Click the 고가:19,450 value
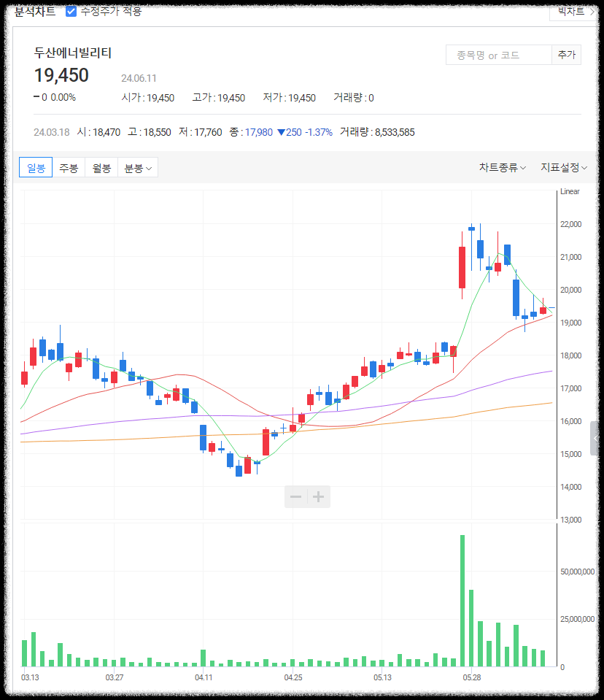Image resolution: width=604 pixels, height=700 pixels. (219, 98)
